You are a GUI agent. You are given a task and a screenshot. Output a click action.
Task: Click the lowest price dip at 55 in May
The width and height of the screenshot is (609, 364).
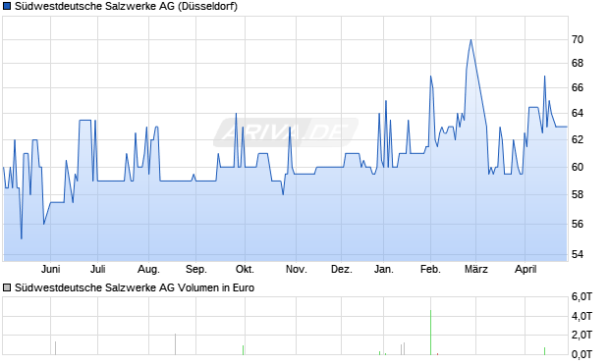tap(22, 237)
